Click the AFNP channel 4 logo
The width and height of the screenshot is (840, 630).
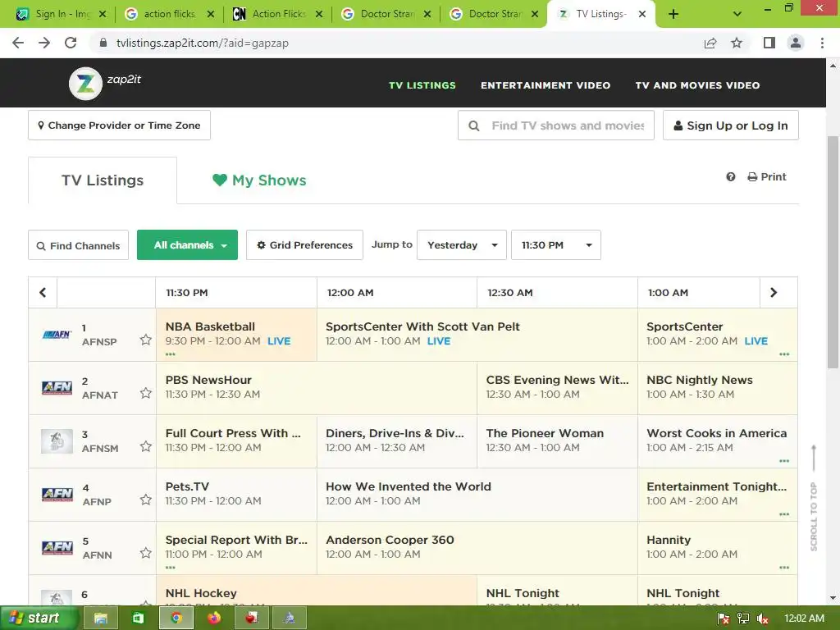[x=57, y=495]
